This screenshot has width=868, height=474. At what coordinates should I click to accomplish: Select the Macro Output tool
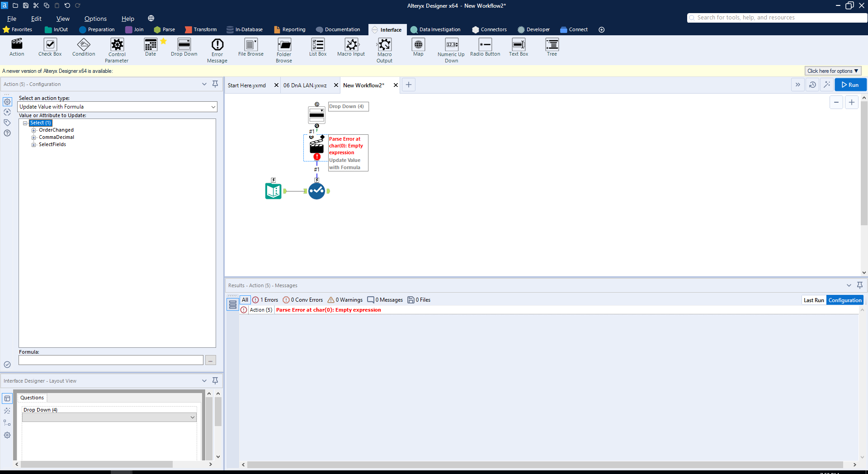[x=384, y=48]
